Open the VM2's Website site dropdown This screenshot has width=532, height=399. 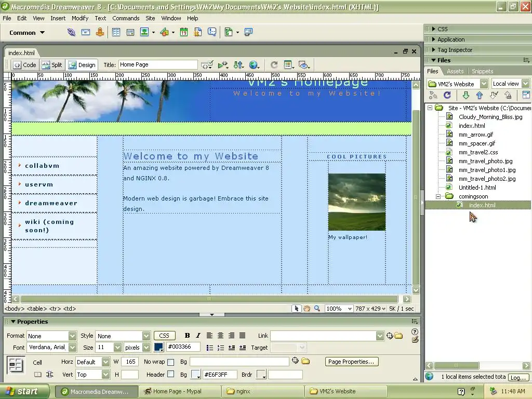click(484, 84)
